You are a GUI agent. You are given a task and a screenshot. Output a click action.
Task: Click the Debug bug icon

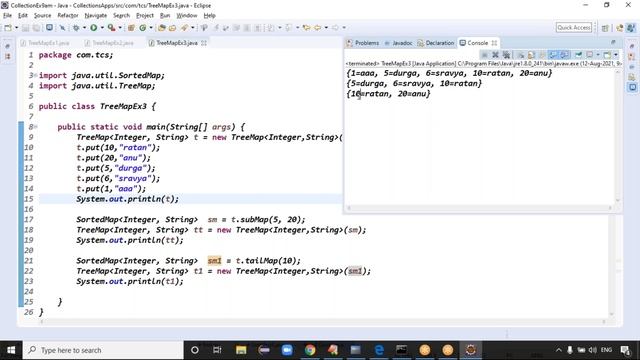click(76, 28)
